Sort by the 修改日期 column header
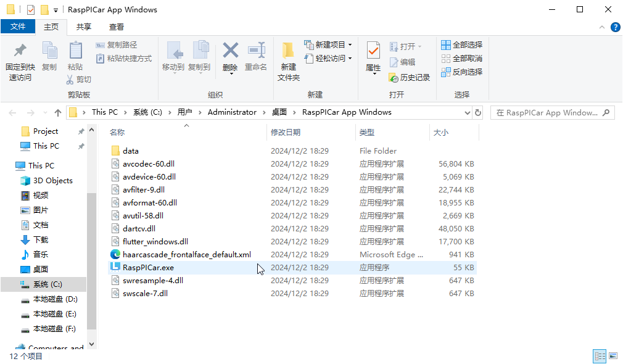The image size is (623, 364). pos(311,132)
